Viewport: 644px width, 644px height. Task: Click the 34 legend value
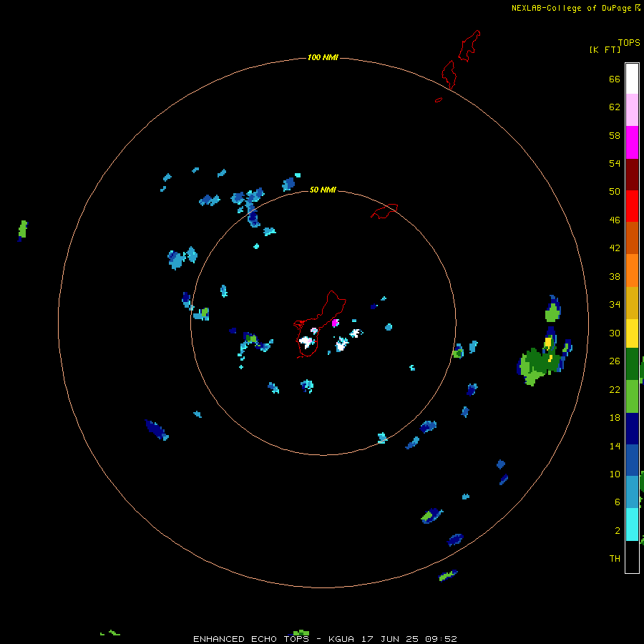(x=615, y=305)
